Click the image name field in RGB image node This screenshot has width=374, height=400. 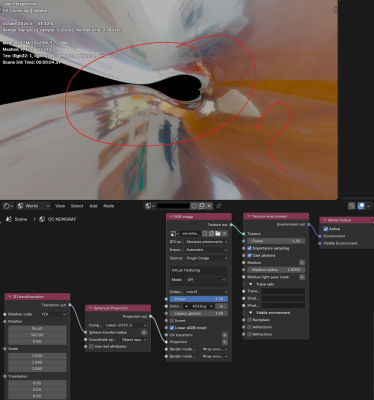tap(191, 233)
